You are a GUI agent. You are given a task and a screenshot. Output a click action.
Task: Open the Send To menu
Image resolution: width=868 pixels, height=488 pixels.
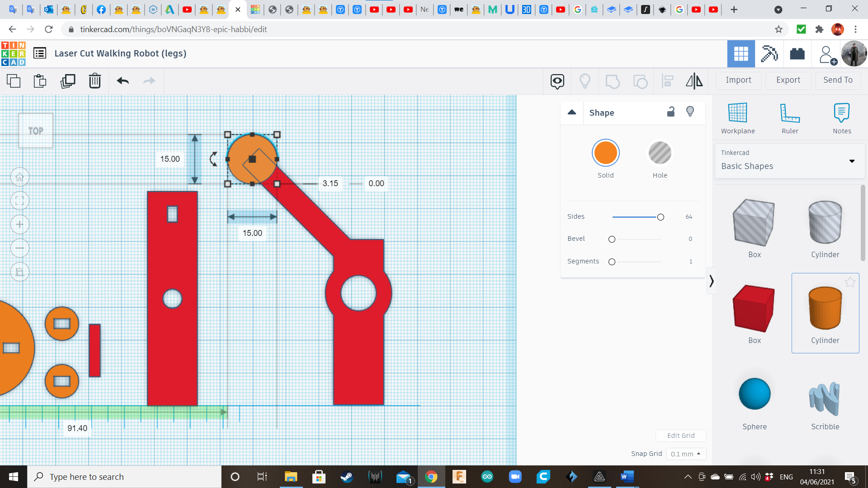(838, 80)
